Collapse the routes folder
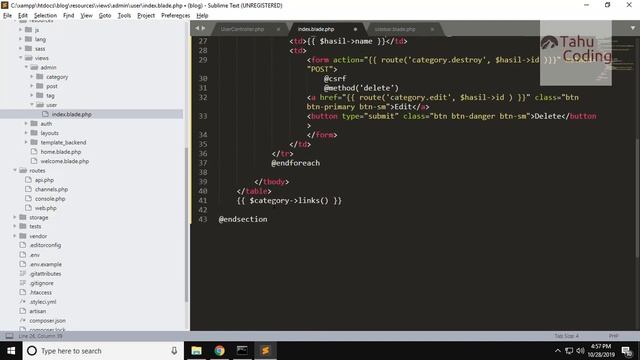Screen dimensions: 640x360 point(15,171)
